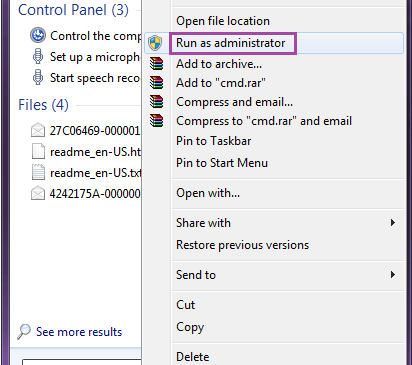Click the microphone icon for Set up a microphone
Screen dimensions: 412x365
[x=38, y=57]
